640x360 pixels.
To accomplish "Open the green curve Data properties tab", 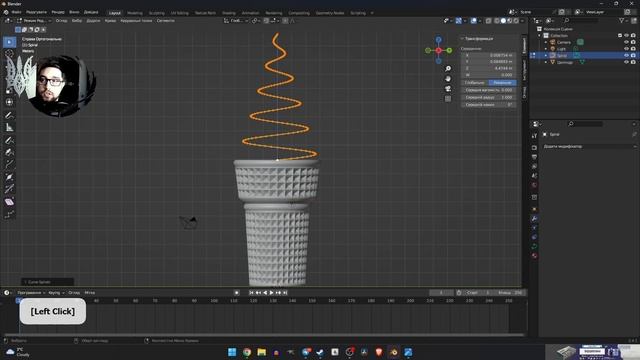I will point(534,247).
